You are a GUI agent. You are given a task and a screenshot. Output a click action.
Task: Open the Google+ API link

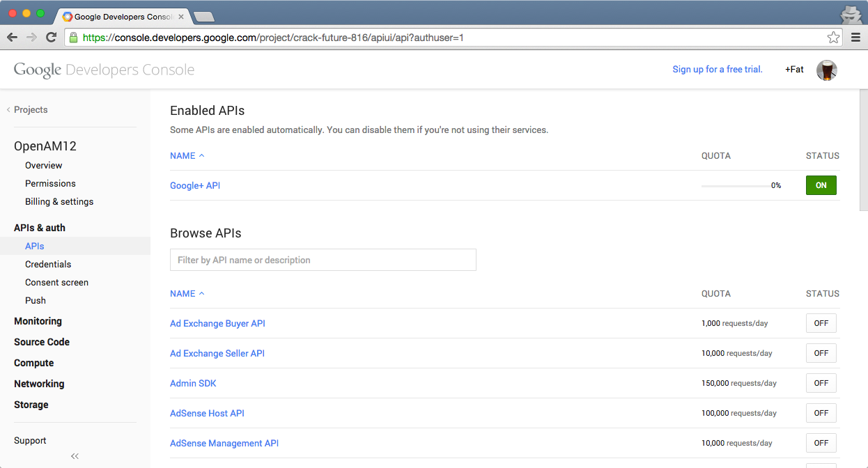point(195,185)
